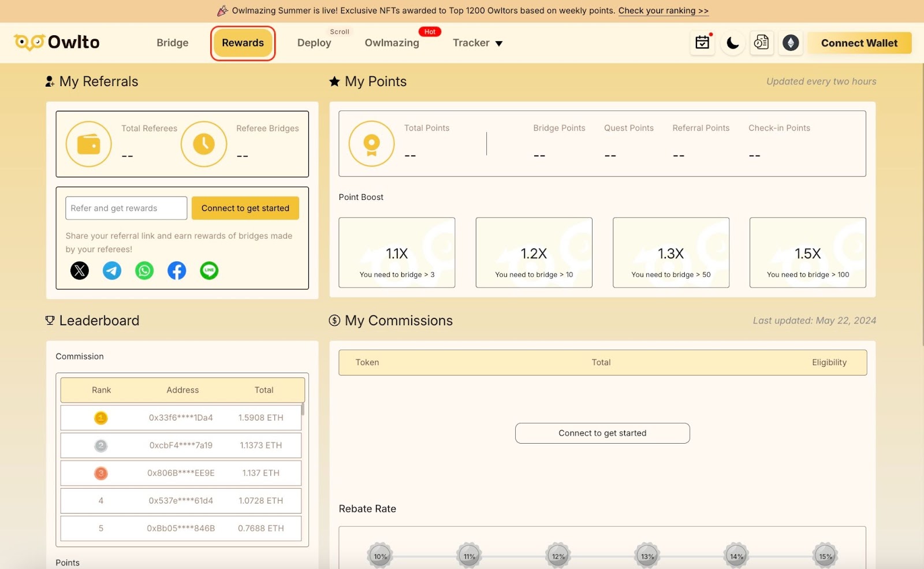924x569 pixels.
Task: Click the Leaderboard trophy icon
Action: (50, 321)
